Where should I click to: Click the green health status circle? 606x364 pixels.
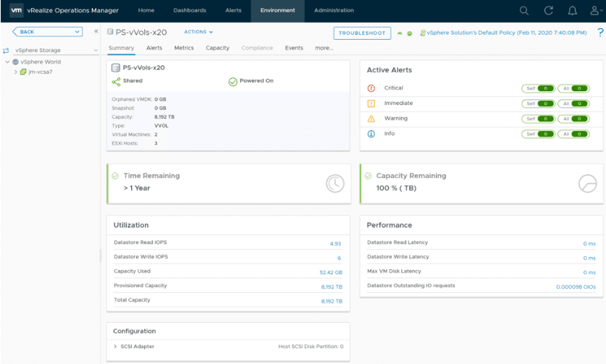[x=410, y=33]
